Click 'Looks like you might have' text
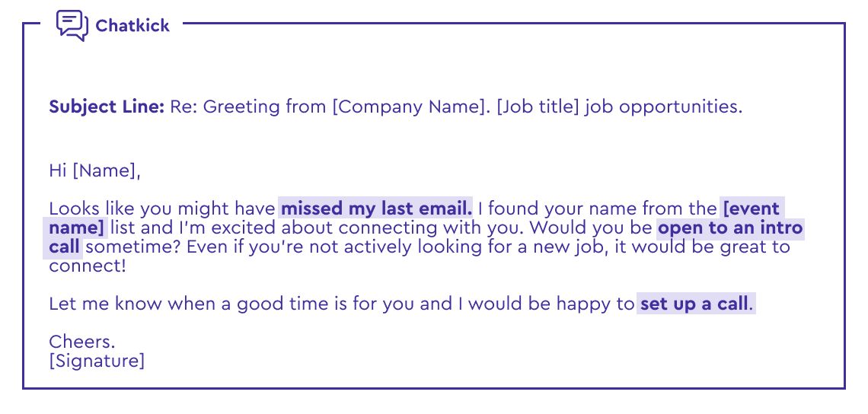Image resolution: width=868 pixels, height=414 pixels. point(162,209)
